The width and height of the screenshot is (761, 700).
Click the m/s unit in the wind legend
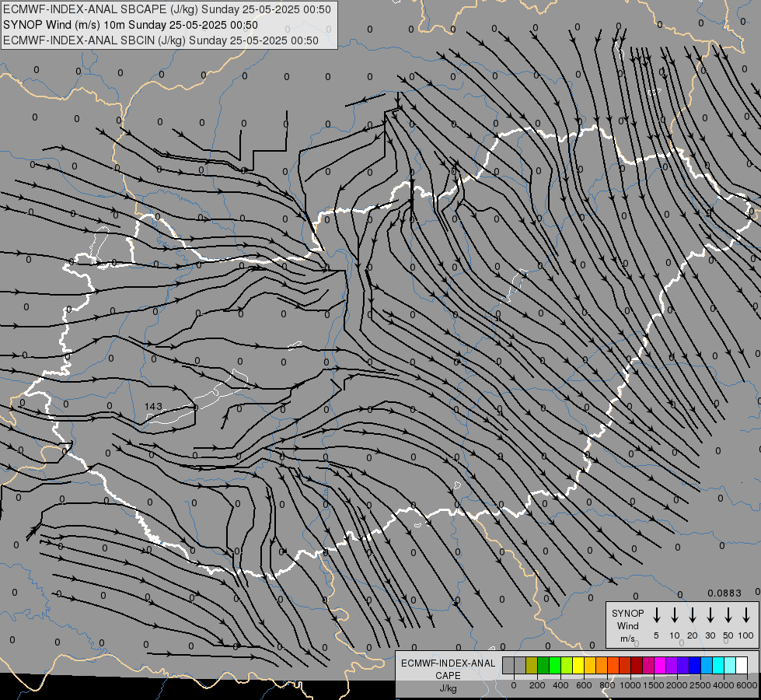(x=627, y=639)
